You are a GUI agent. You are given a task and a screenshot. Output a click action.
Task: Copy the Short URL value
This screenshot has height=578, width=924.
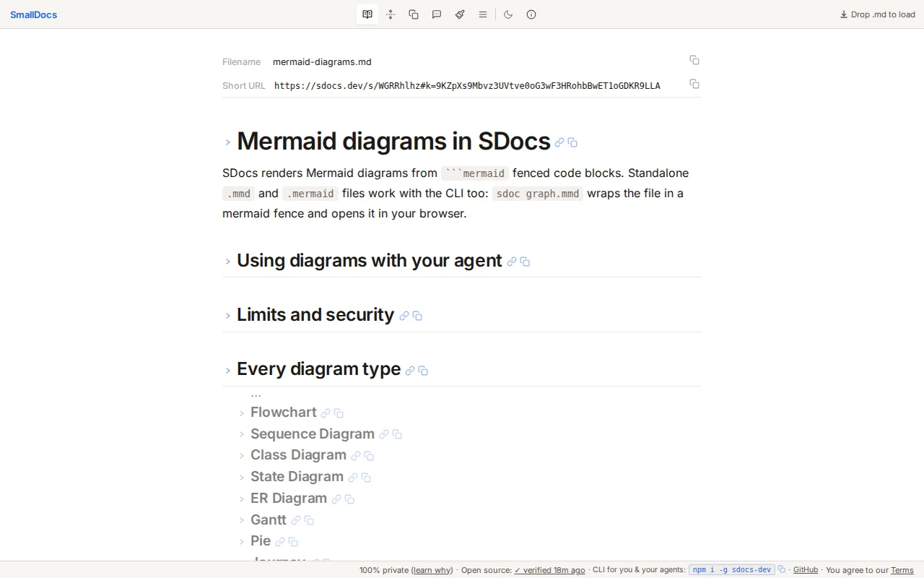694,84
